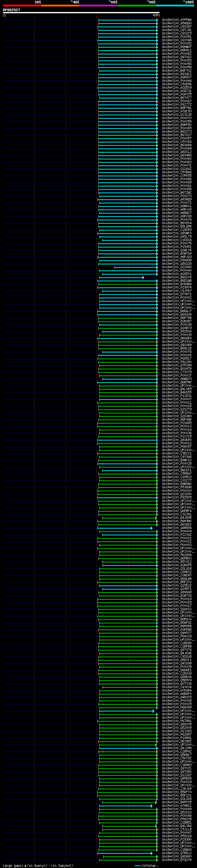Click the green alignment bar for B0D4B4
Viewport: 197px width, 868px height.
pyautogui.click(x=128, y=284)
